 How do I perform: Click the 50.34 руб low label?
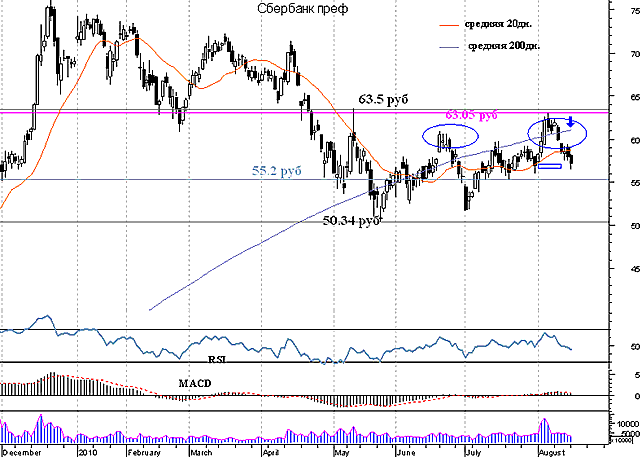[352, 221]
